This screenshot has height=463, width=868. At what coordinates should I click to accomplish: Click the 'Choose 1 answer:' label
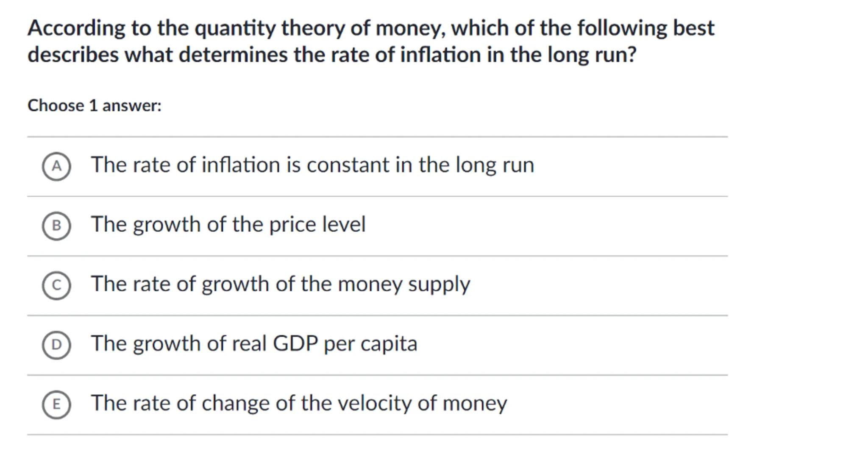[x=95, y=106]
